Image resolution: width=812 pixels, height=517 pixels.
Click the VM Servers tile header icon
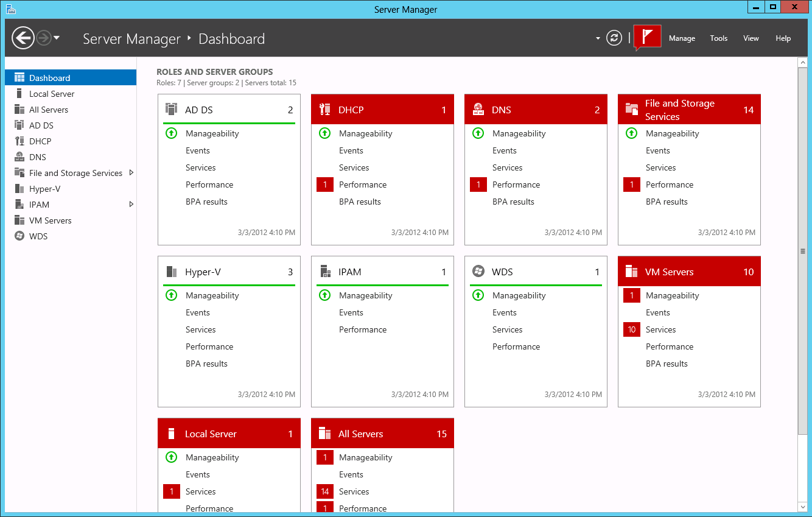pos(631,272)
